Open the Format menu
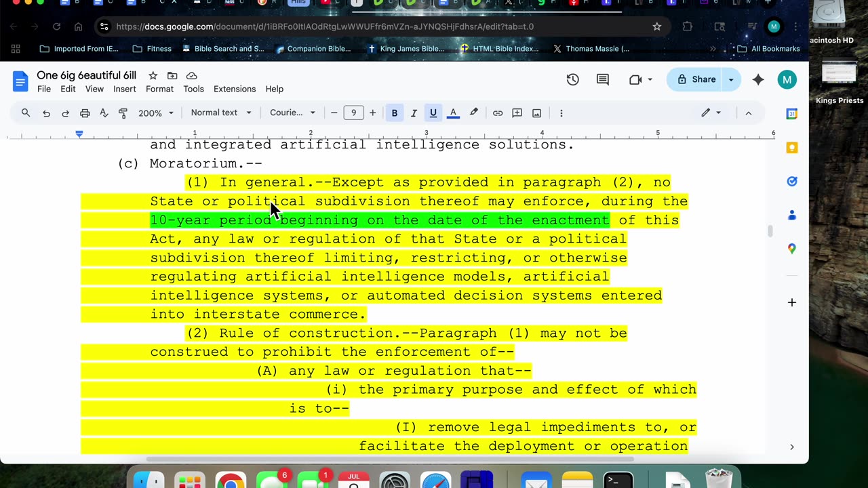 tap(160, 89)
